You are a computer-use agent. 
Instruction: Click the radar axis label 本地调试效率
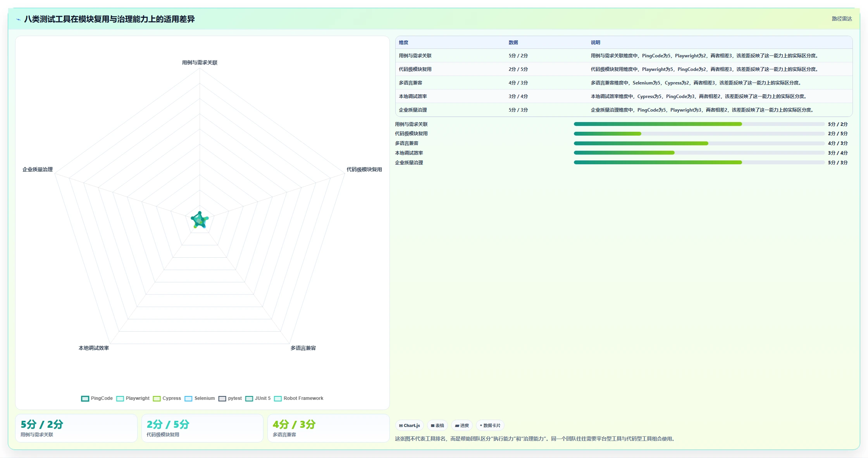[x=93, y=348]
